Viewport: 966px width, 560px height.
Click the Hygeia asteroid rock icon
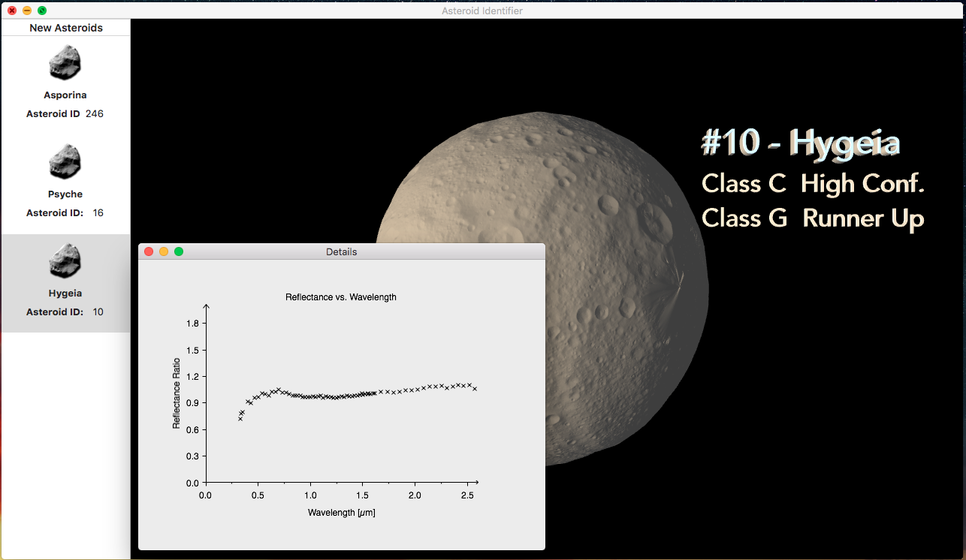pyautogui.click(x=65, y=260)
